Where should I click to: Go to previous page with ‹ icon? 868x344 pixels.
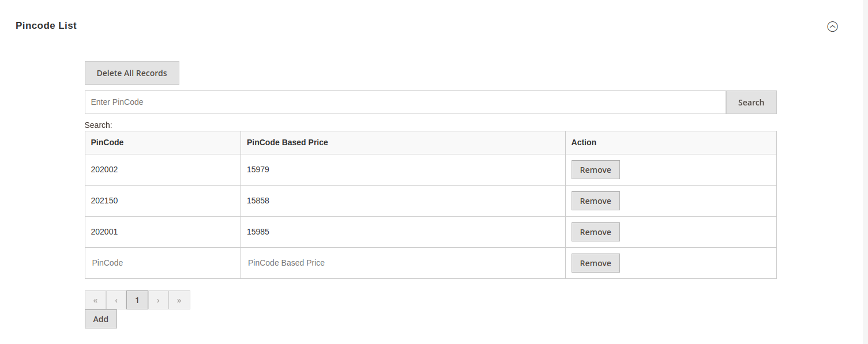click(116, 300)
